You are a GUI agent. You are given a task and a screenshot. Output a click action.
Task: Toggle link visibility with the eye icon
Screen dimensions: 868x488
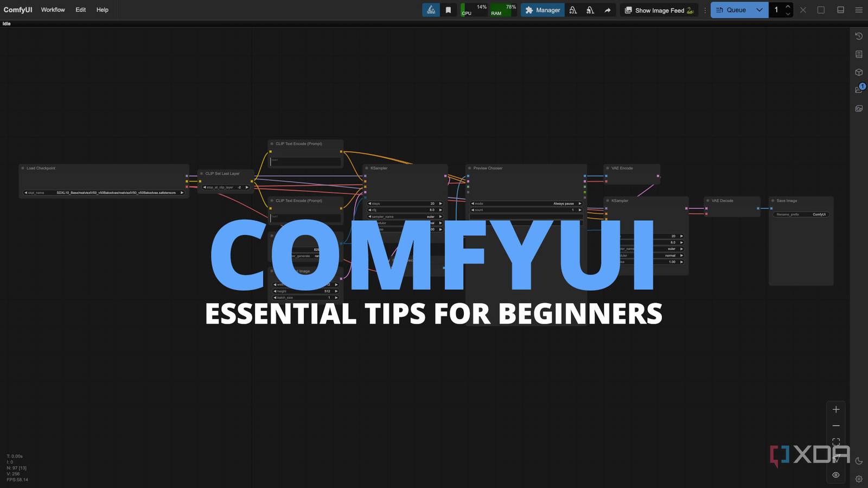835,475
